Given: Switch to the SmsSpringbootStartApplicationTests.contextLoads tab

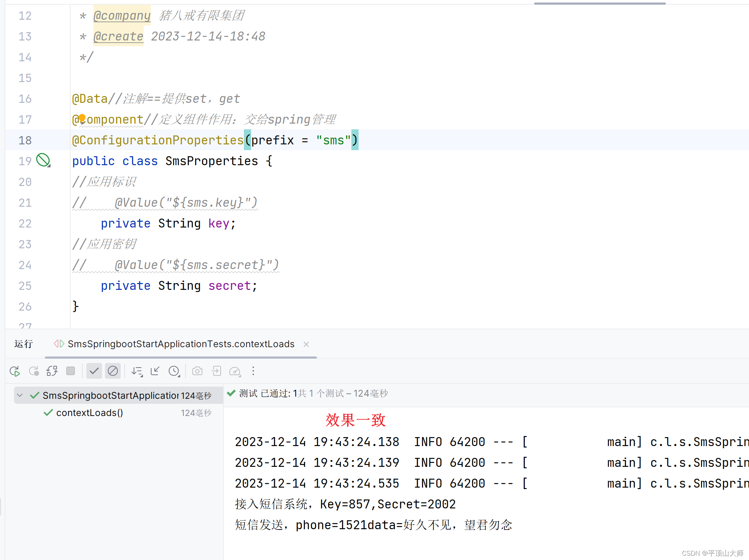Looking at the screenshot, I should (181, 344).
